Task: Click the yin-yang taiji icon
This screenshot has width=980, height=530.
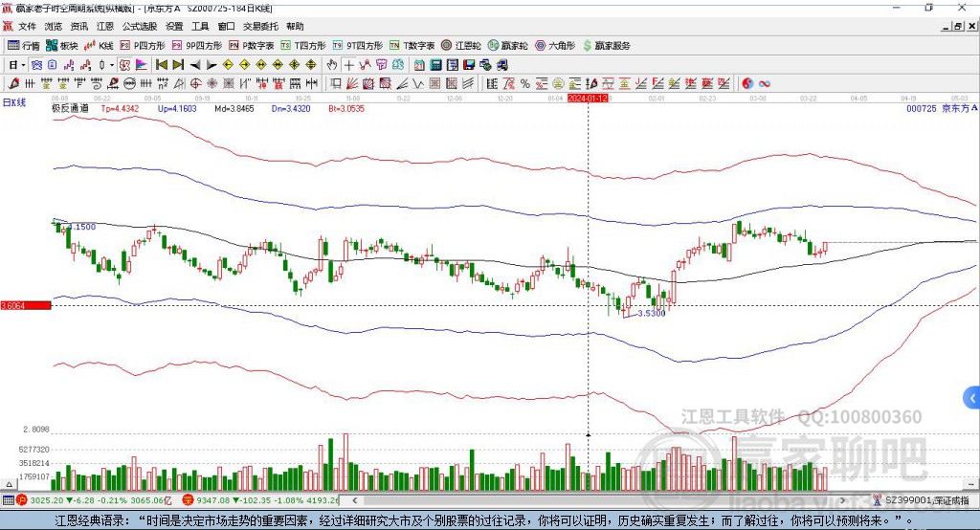Action: click(x=747, y=84)
